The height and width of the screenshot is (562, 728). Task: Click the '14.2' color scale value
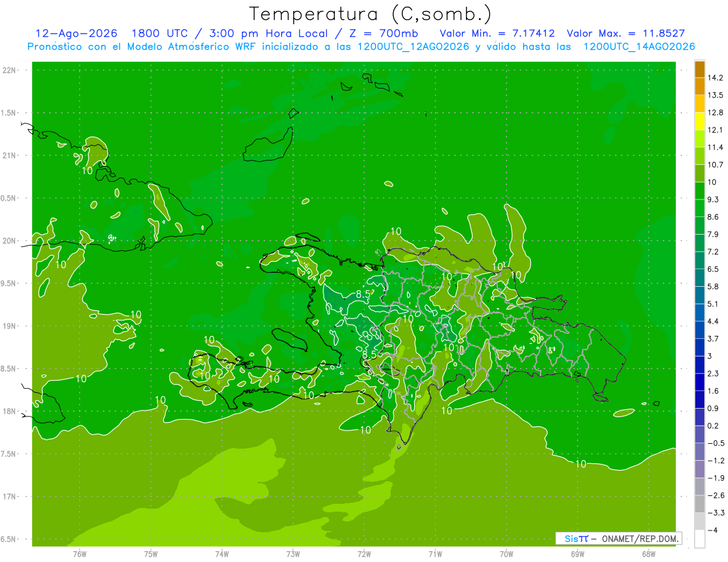716,78
